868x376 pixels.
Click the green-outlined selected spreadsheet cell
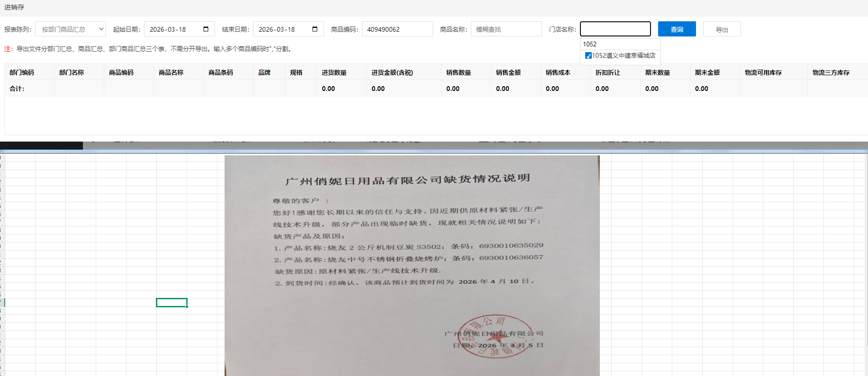(172, 303)
